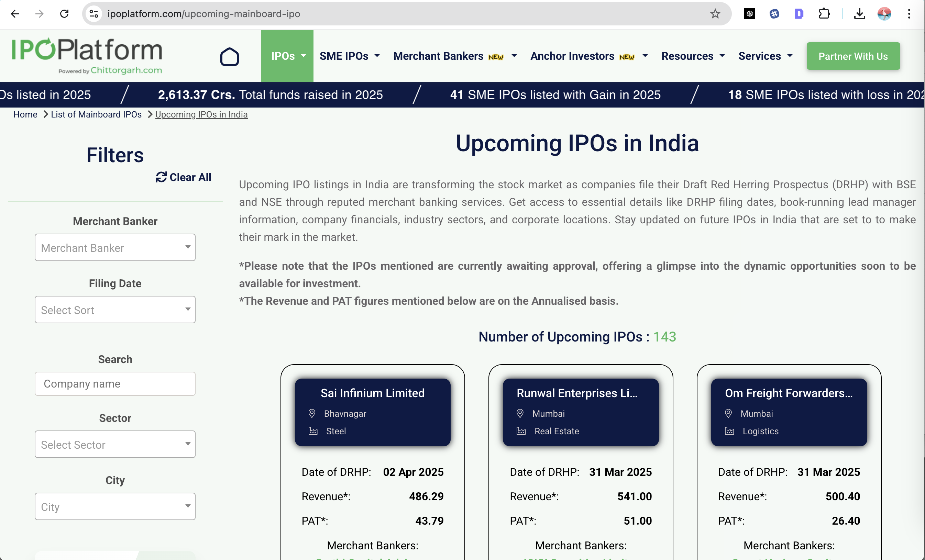925x560 pixels.
Task: Click the Company name search field
Action: point(115,384)
